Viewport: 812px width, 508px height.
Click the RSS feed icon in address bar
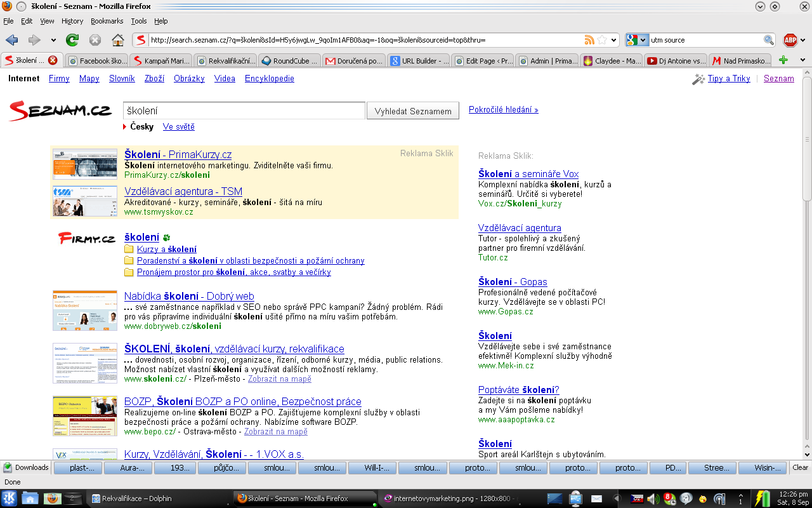tap(589, 40)
